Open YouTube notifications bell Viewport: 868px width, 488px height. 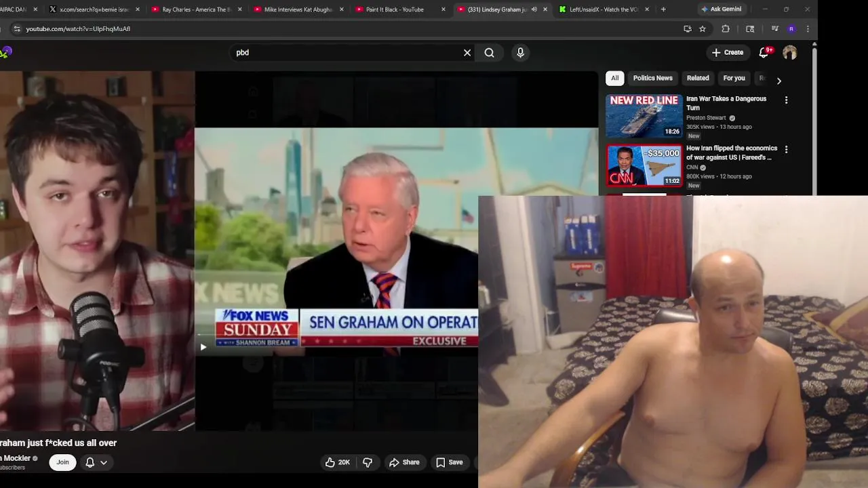[x=764, y=52]
